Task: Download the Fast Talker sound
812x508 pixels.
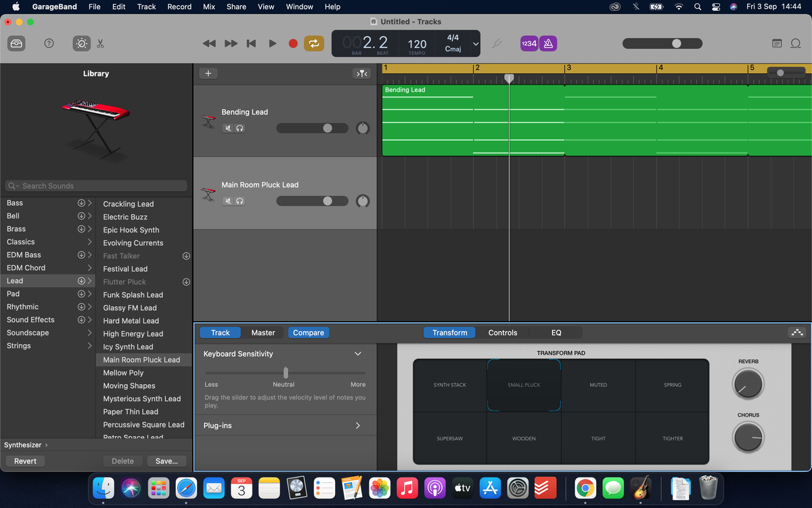Action: [186, 256]
